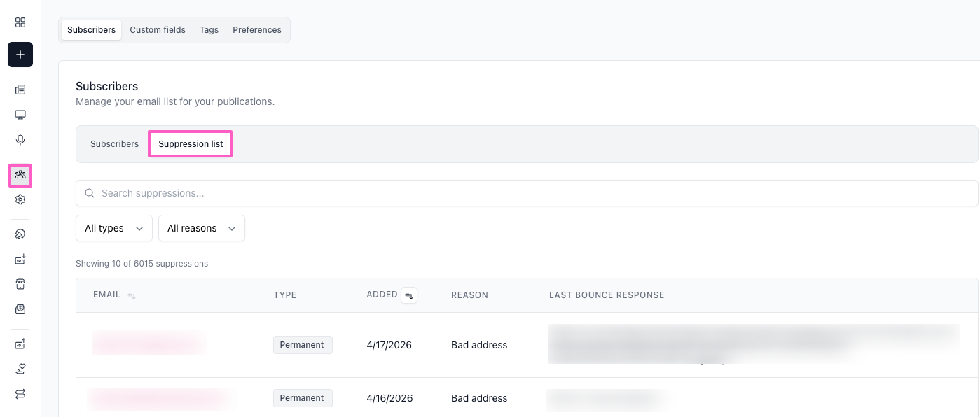Click the repeat arrows icon in sidebar

pos(20,394)
